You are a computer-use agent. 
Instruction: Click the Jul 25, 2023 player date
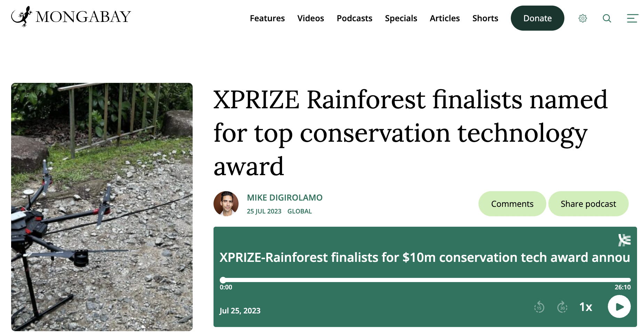pyautogui.click(x=240, y=311)
